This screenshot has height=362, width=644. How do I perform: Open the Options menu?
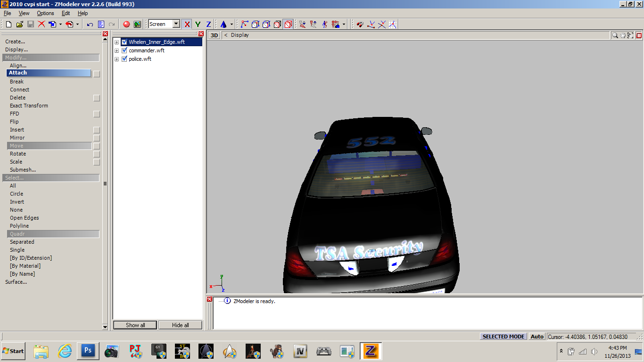click(x=45, y=13)
